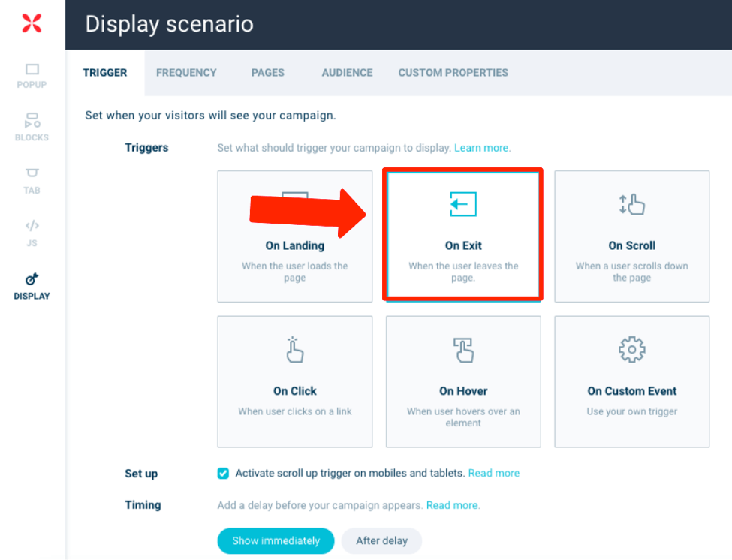Screen dimensions: 732x560
Task: Open Read more link about scroll up trigger
Action: 494,473
